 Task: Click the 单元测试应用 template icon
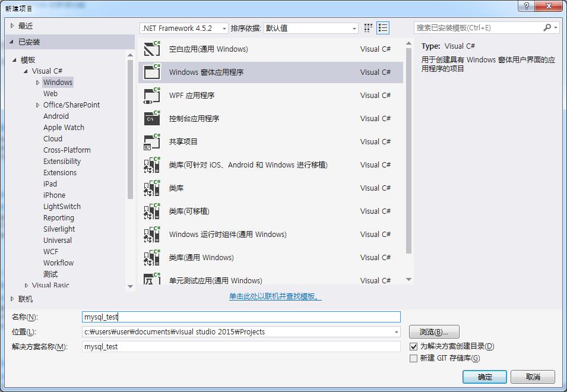pyautogui.click(x=152, y=279)
